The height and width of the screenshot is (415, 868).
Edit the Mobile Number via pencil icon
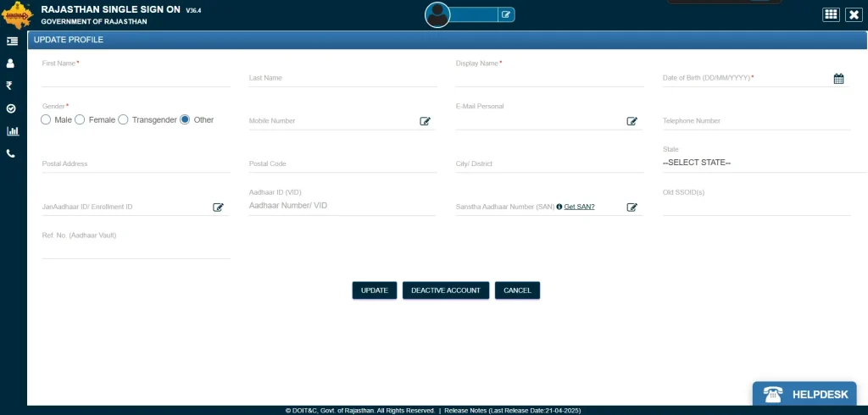tap(425, 121)
